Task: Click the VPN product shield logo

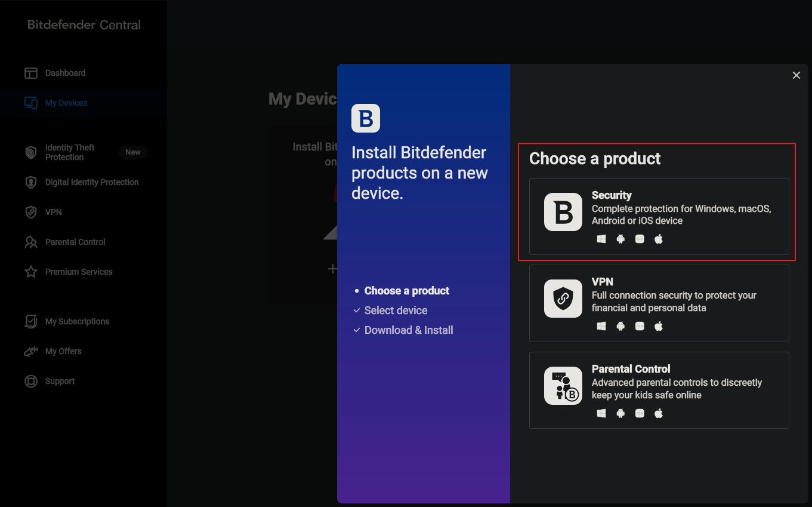Action: pyautogui.click(x=563, y=299)
